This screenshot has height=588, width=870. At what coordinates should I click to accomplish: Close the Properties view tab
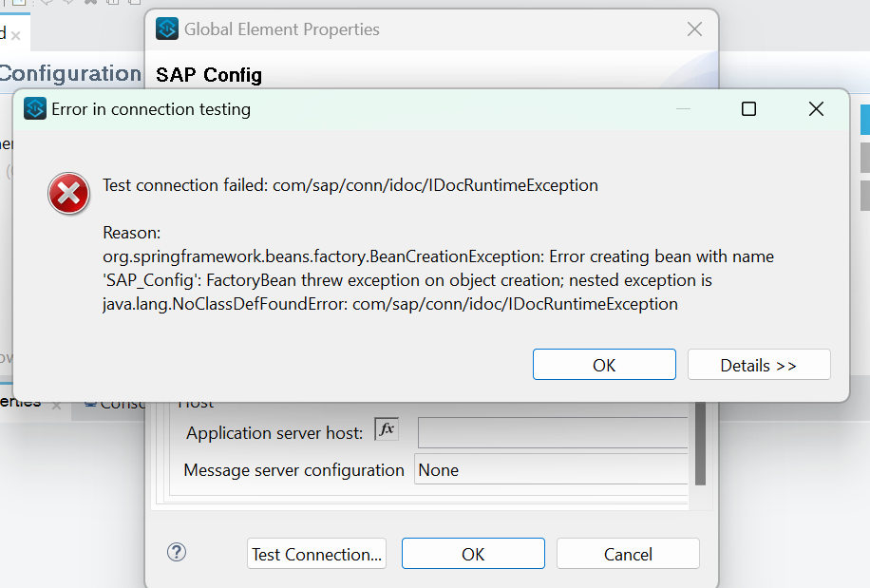(x=56, y=406)
